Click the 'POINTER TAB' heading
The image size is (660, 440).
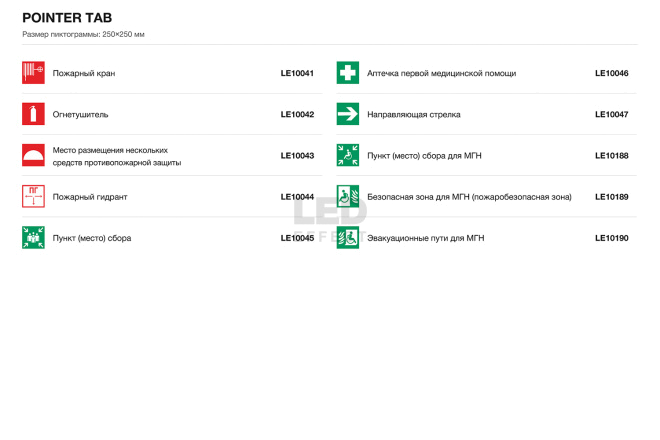[x=67, y=18]
